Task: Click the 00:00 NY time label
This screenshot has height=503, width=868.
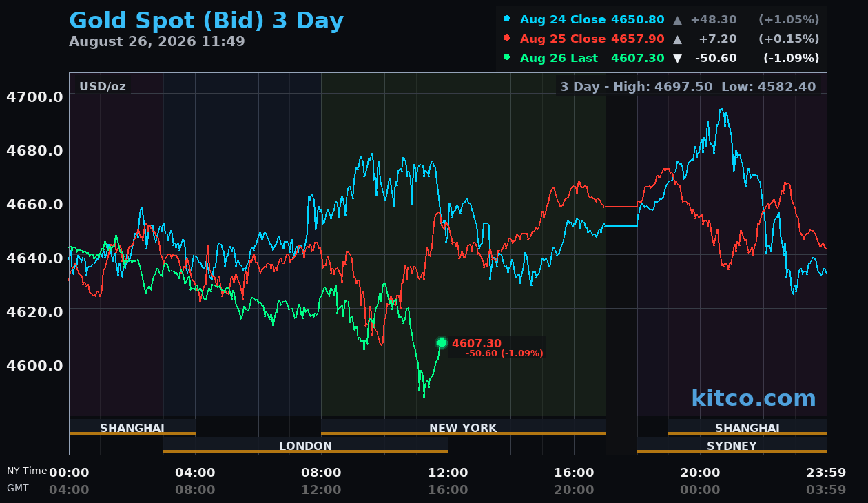Action: (x=69, y=473)
